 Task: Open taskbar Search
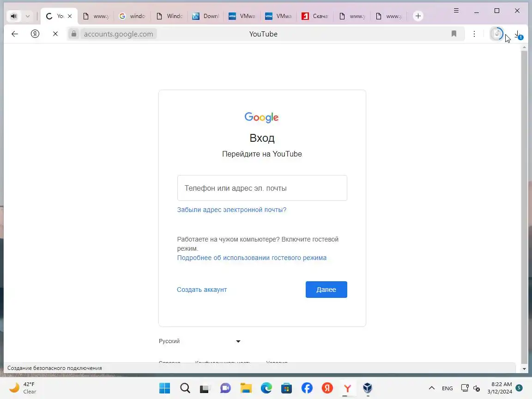point(185,388)
